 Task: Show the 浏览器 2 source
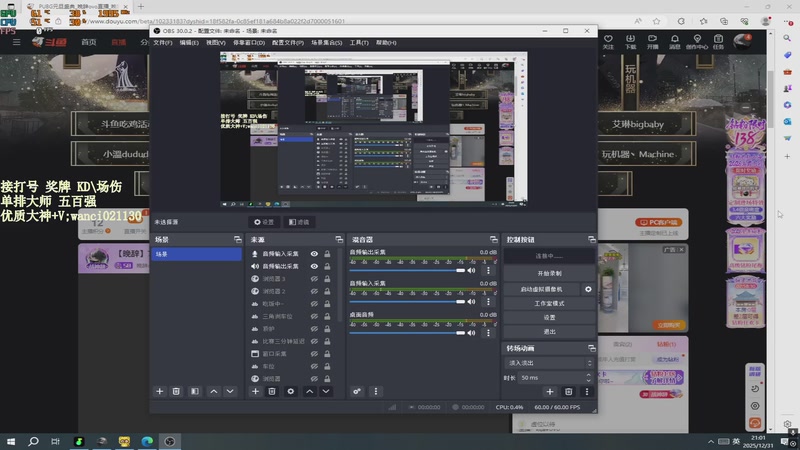[314, 291]
